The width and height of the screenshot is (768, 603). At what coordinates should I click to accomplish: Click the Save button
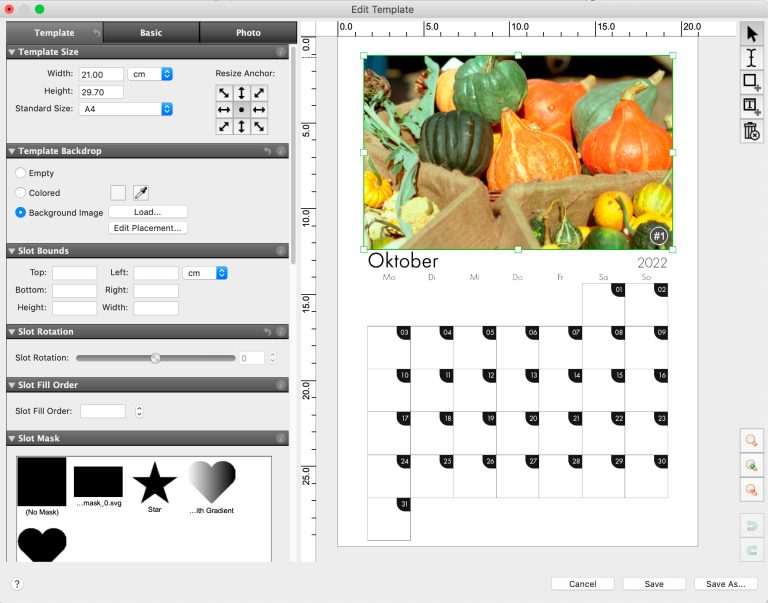tap(654, 584)
